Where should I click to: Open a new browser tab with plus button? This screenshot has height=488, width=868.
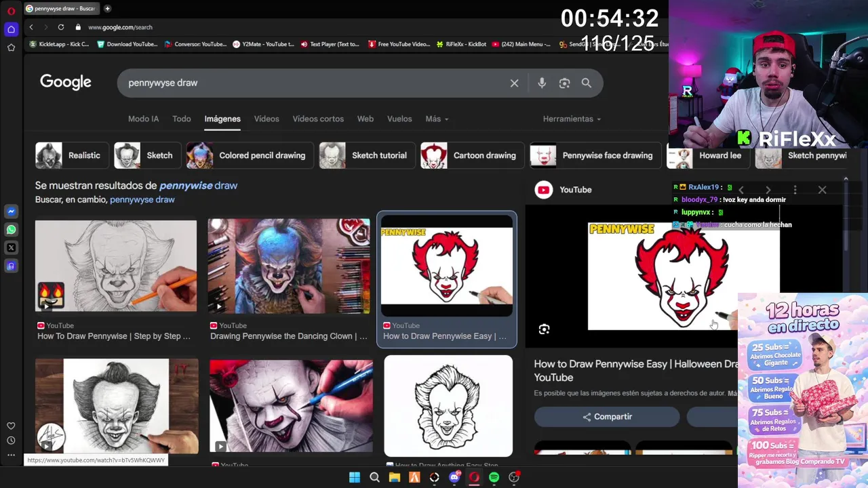(x=107, y=9)
